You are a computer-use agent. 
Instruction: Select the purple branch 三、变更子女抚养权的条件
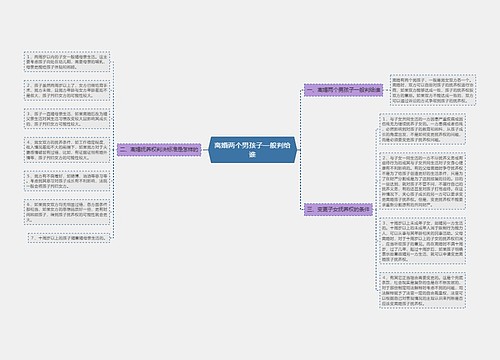(338, 210)
